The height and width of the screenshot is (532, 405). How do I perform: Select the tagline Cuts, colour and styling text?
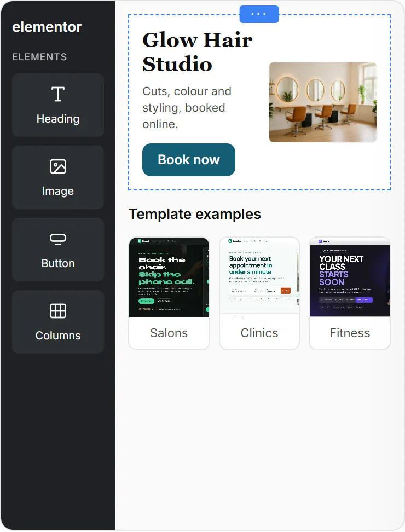187,108
